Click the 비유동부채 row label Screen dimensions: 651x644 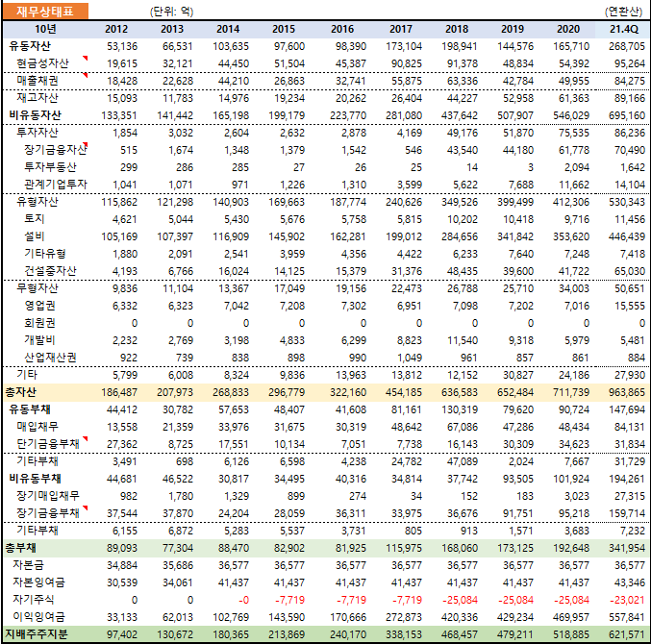pos(35,479)
